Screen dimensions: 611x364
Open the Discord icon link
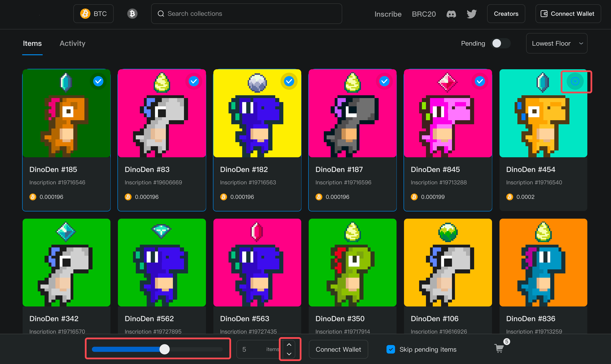point(451,14)
